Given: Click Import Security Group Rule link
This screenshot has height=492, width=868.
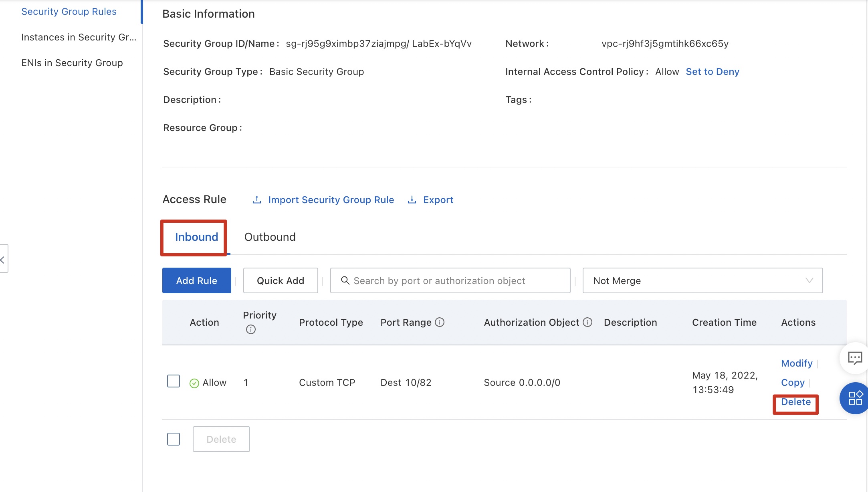Looking at the screenshot, I should [331, 200].
